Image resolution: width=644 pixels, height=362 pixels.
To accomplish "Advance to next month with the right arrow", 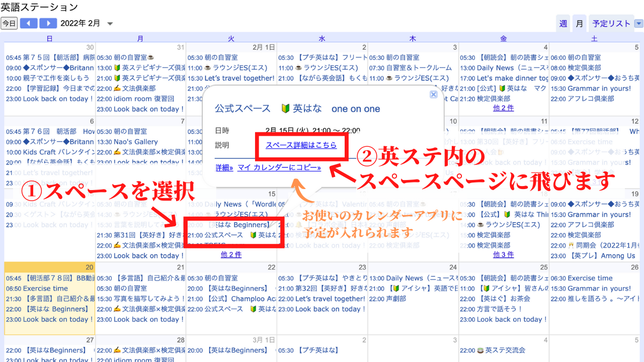I will click(x=48, y=23).
